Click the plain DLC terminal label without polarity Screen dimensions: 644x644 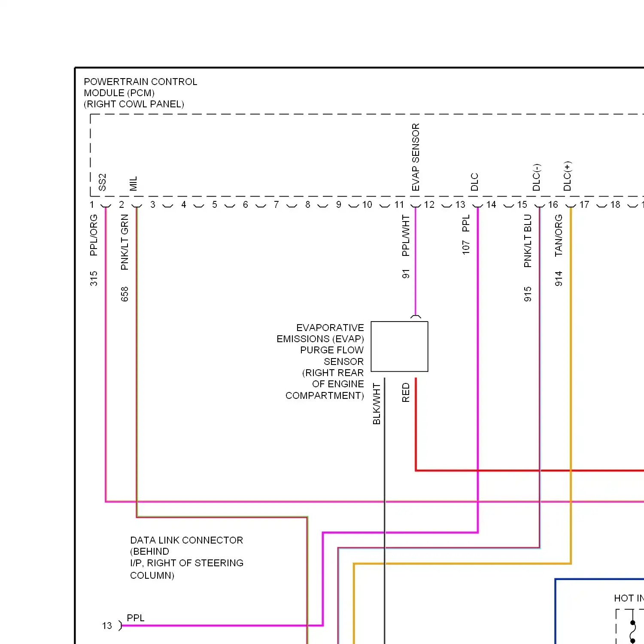click(x=474, y=182)
